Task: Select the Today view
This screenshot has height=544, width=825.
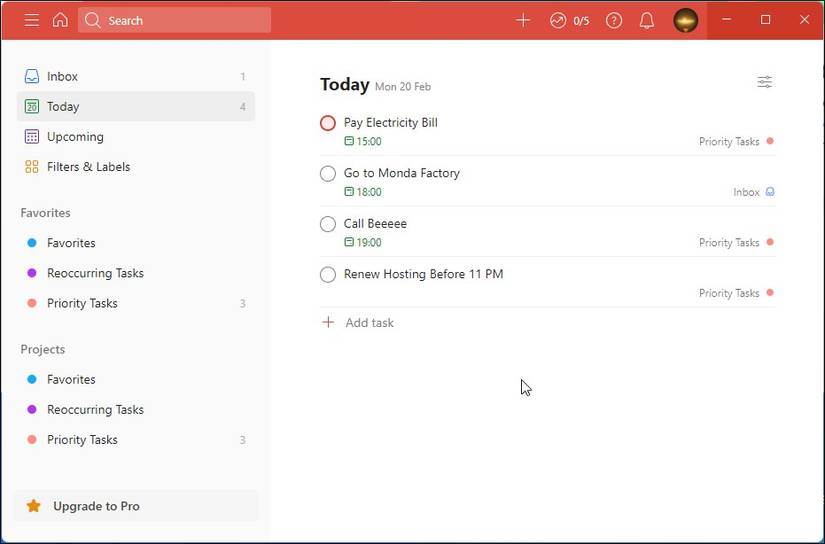Action: 136,106
